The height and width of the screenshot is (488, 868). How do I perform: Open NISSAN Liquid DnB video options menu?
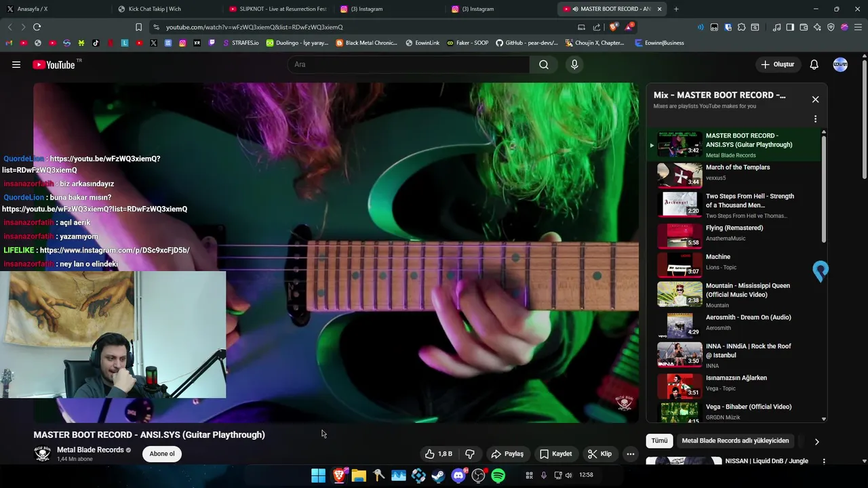(x=824, y=462)
